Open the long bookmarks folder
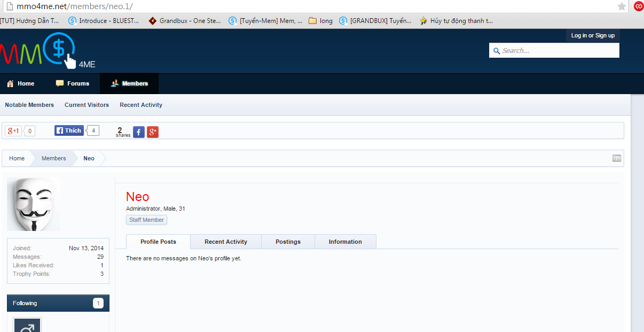Image resolution: width=644 pixels, height=332 pixels. pos(321,21)
